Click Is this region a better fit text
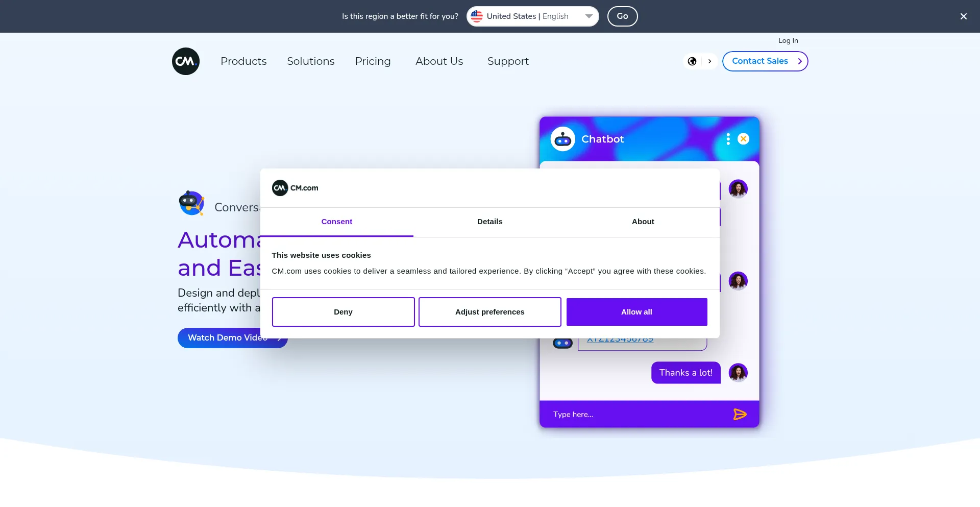The height and width of the screenshot is (507, 980). point(400,16)
